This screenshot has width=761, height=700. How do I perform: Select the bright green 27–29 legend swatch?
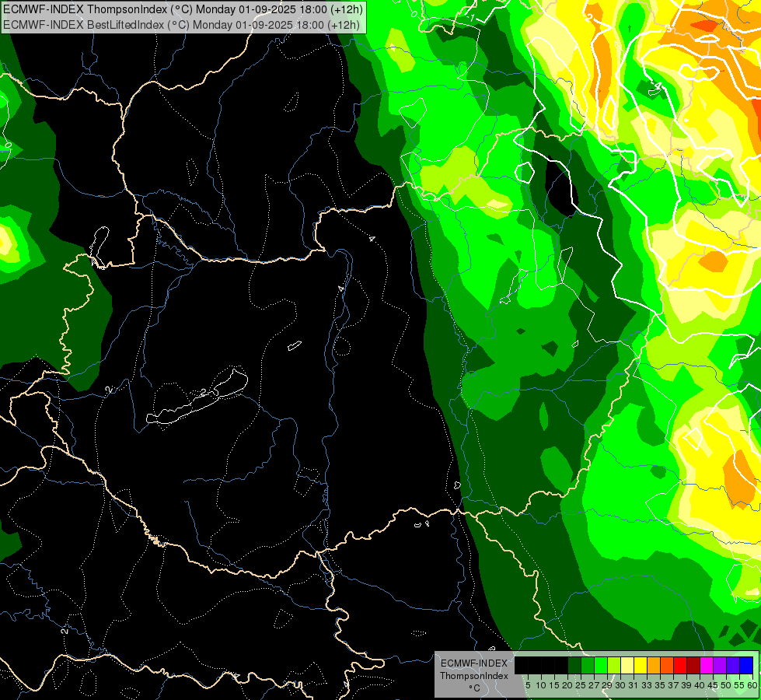point(601,665)
